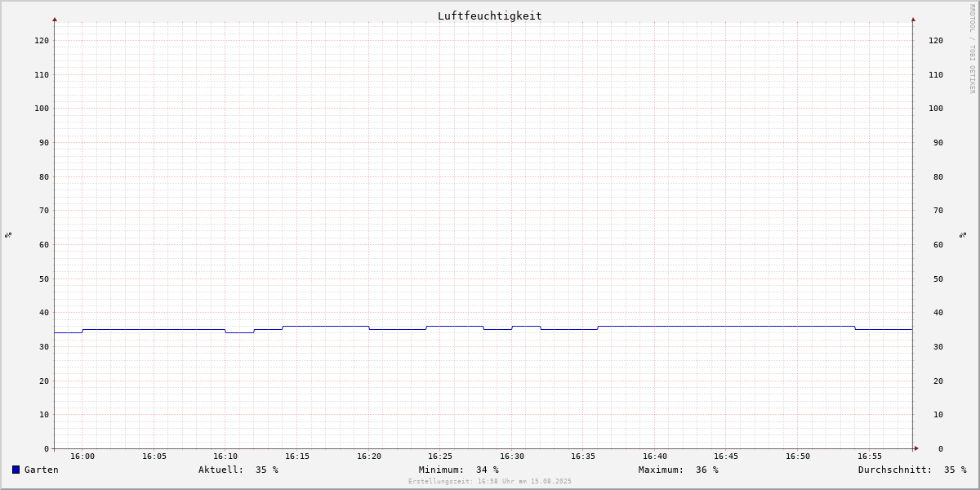Click the 16:20 time axis label
Screen dimensions: 980x490
(x=369, y=457)
